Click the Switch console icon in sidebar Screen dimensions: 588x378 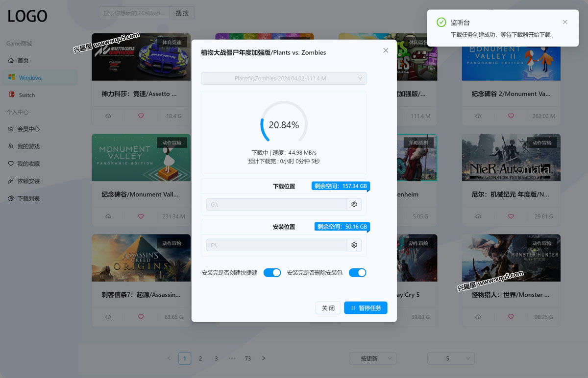tap(11, 95)
